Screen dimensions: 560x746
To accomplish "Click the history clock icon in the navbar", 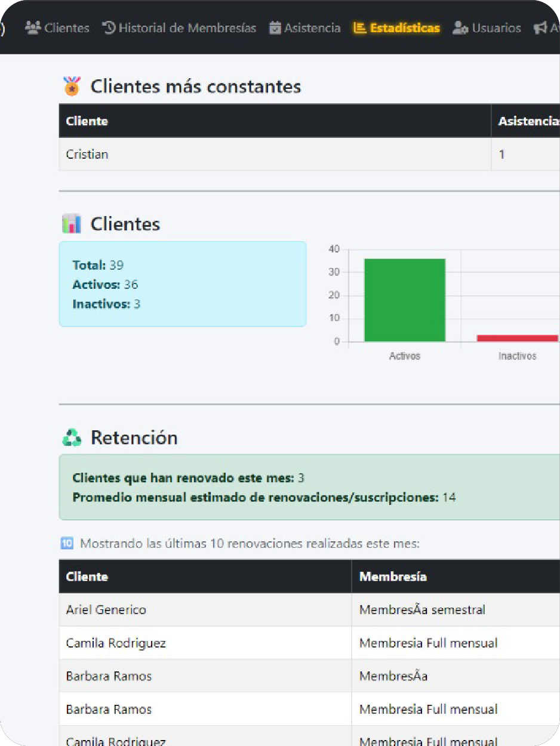I will coord(109,27).
